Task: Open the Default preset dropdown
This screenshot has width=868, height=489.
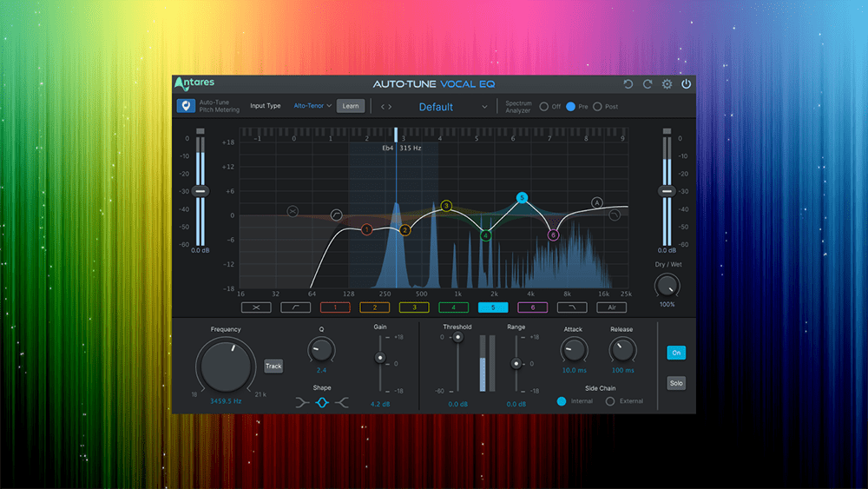Action: click(453, 107)
